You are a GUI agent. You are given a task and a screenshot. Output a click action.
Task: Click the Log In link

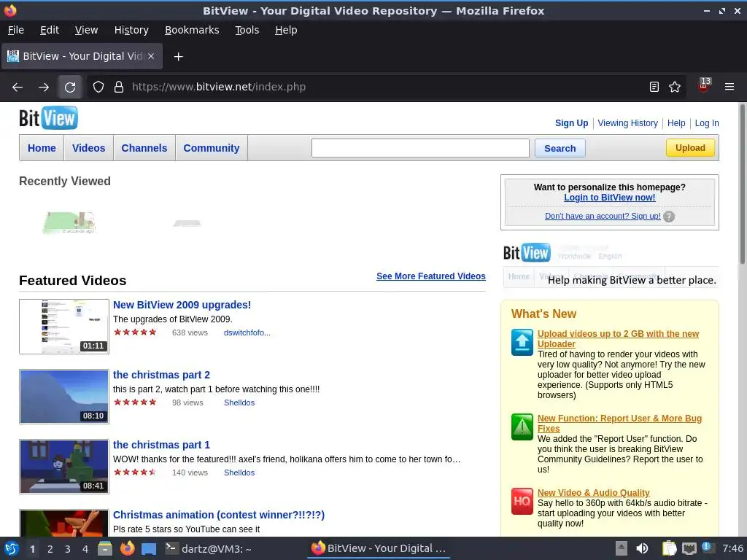[x=707, y=122]
